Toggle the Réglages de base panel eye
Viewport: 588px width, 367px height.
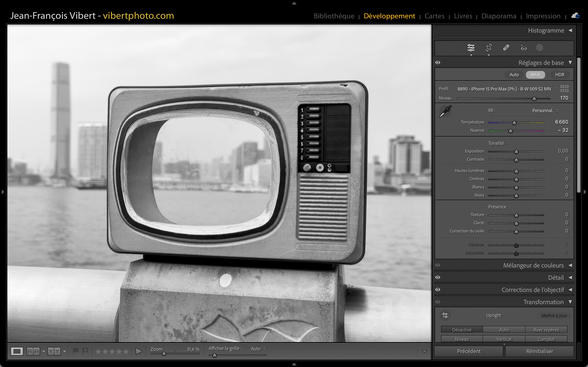(438, 63)
